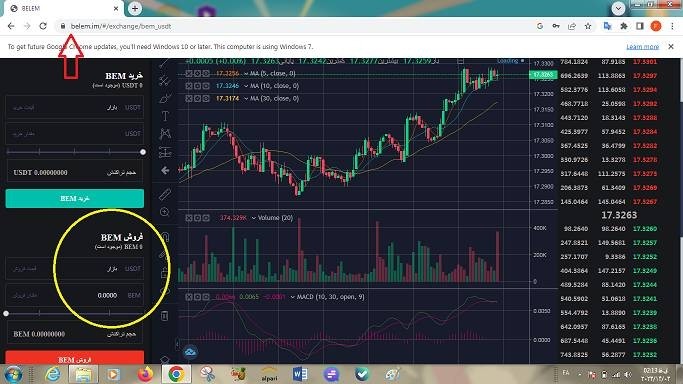This screenshot has width=683, height=384.
Task: Select the text tool in chart toolbar
Action: pyautogui.click(x=165, y=116)
